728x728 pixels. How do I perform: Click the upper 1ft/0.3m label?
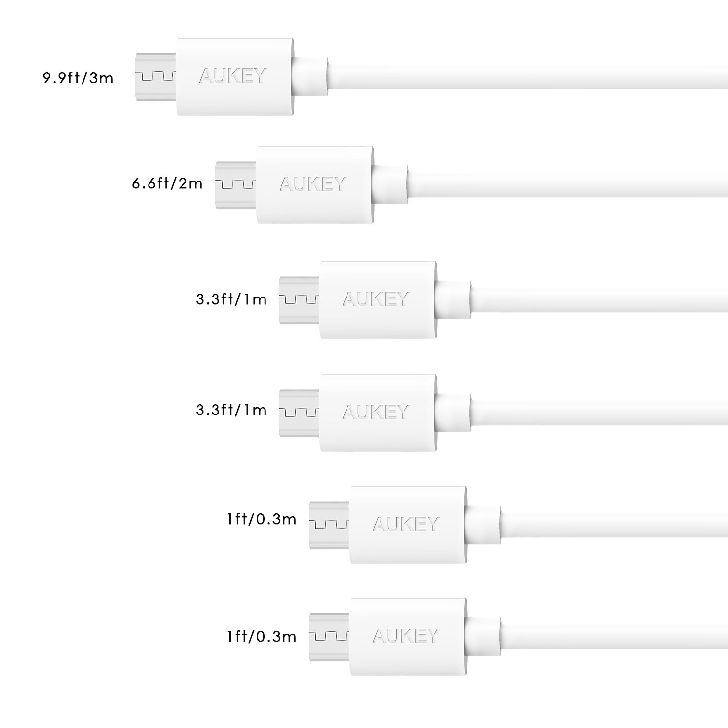(x=261, y=519)
